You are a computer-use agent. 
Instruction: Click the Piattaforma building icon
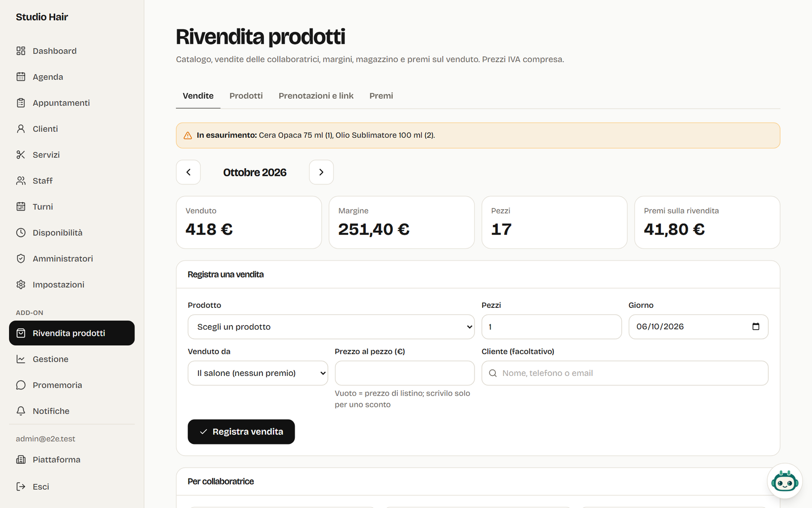[x=21, y=460]
